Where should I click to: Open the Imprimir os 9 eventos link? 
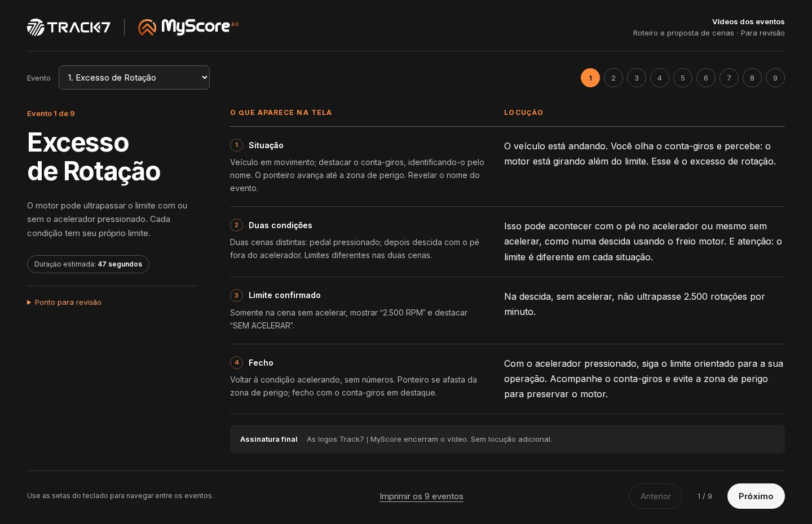pos(421,496)
